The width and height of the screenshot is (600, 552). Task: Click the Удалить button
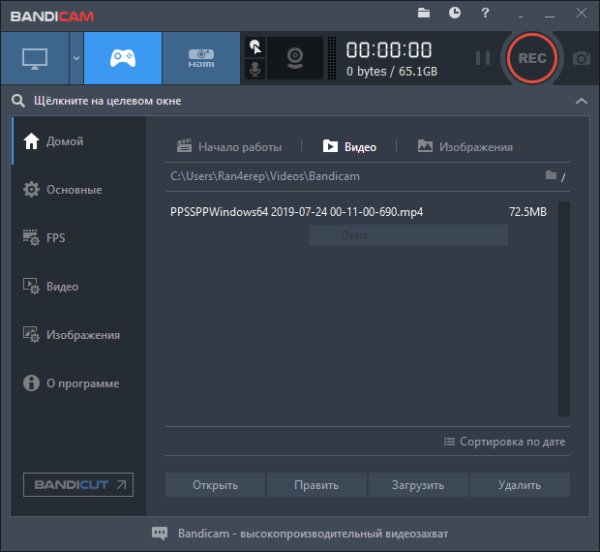pos(520,485)
